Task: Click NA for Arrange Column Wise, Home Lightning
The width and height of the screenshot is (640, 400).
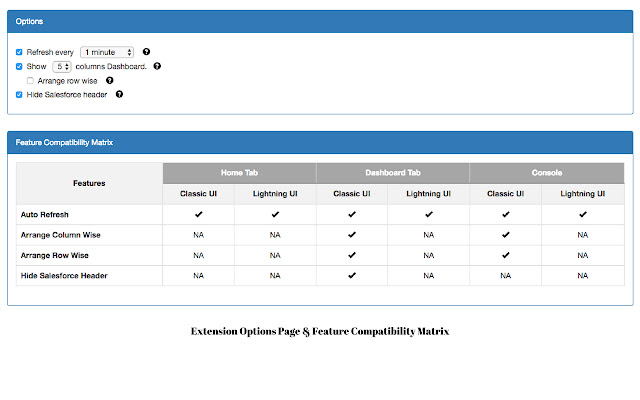Action: tap(275, 235)
